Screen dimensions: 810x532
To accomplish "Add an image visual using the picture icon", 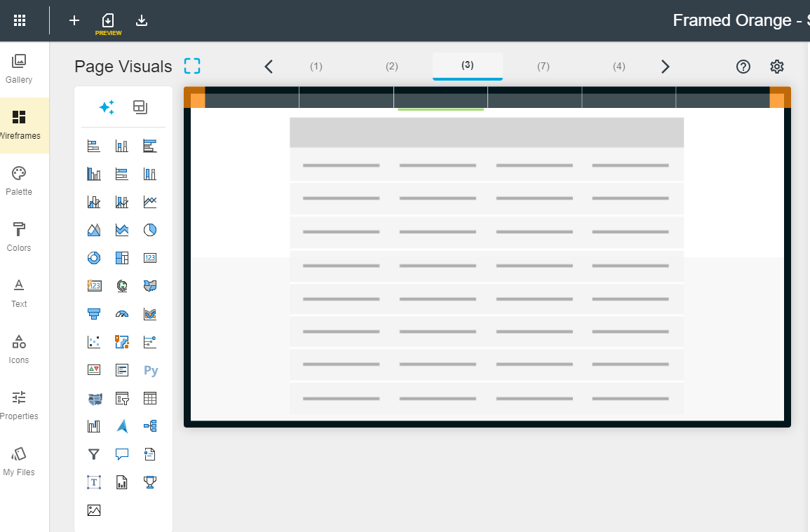I will coord(93,510).
